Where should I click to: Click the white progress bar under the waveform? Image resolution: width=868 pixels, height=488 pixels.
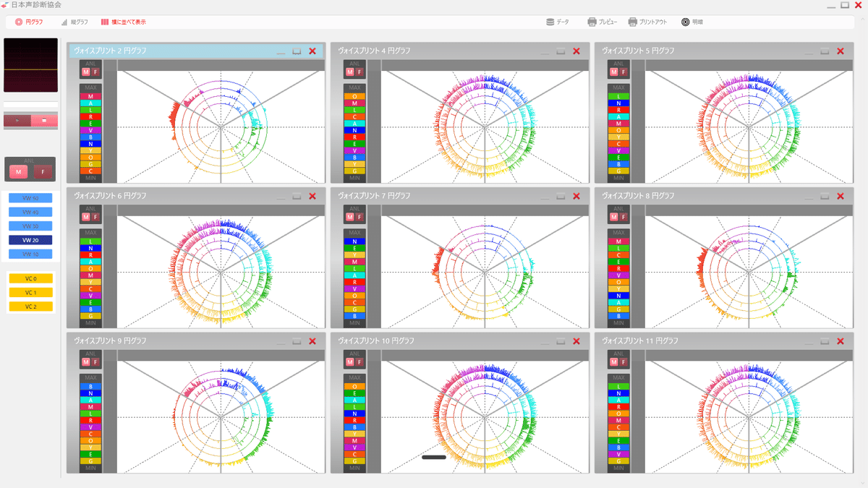tap(30, 105)
